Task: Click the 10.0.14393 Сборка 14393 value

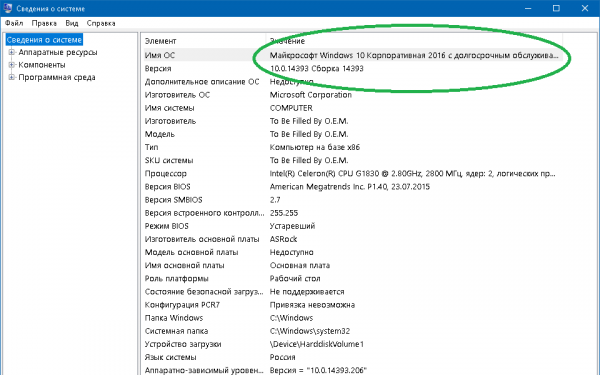Action: [x=316, y=68]
